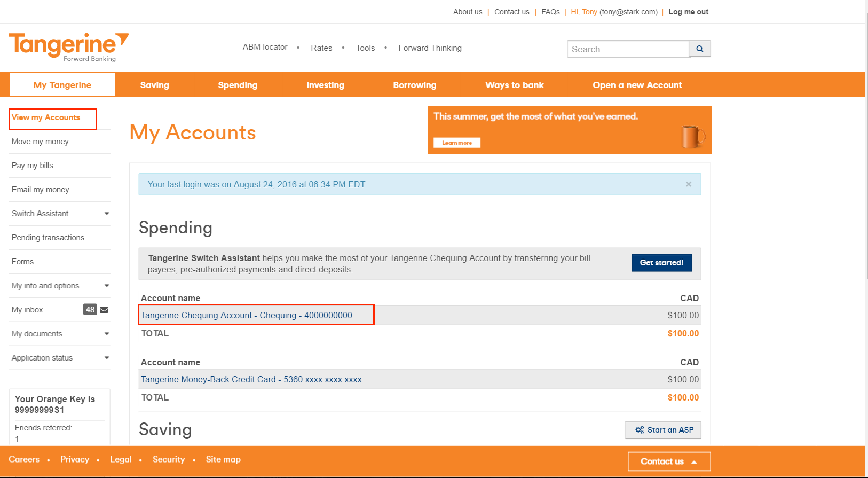Open Careers footer link
The width and height of the screenshot is (868, 478).
[24, 459]
